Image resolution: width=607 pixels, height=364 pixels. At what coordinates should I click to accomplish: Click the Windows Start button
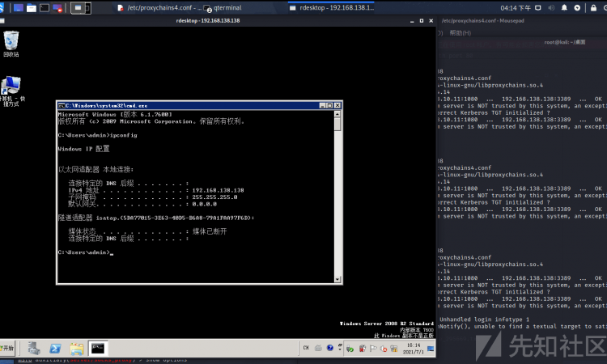7,348
